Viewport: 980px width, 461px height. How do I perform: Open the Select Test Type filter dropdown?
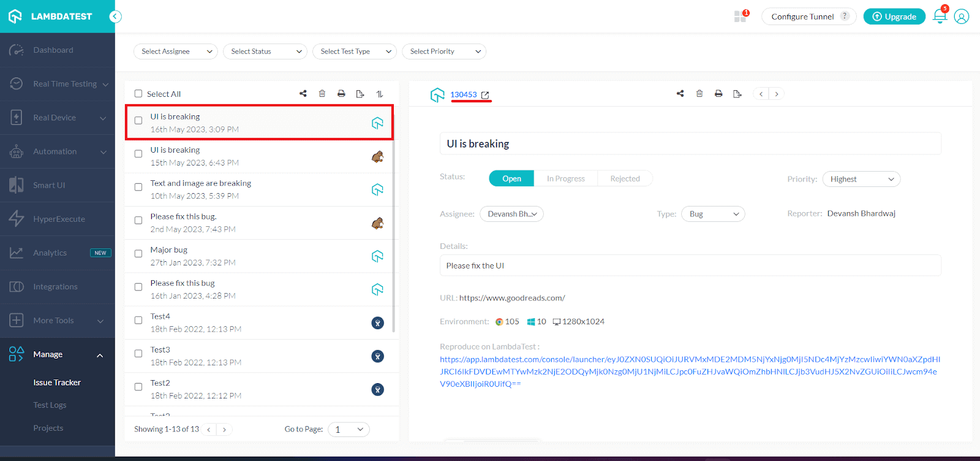(355, 51)
